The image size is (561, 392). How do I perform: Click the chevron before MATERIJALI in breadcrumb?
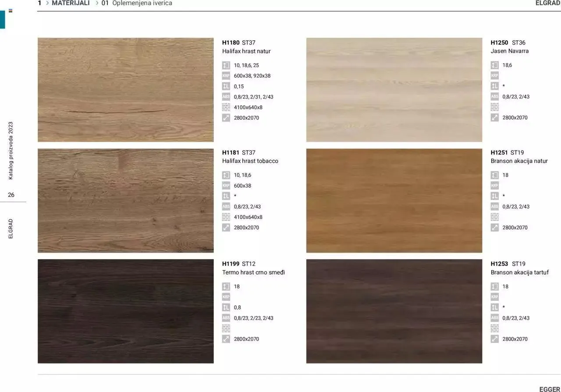point(47,3)
